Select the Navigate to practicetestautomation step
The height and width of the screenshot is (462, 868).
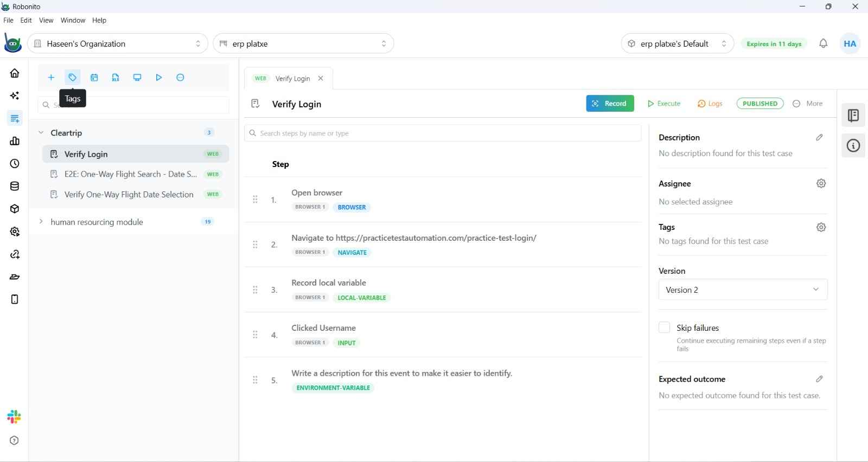[x=443, y=245]
